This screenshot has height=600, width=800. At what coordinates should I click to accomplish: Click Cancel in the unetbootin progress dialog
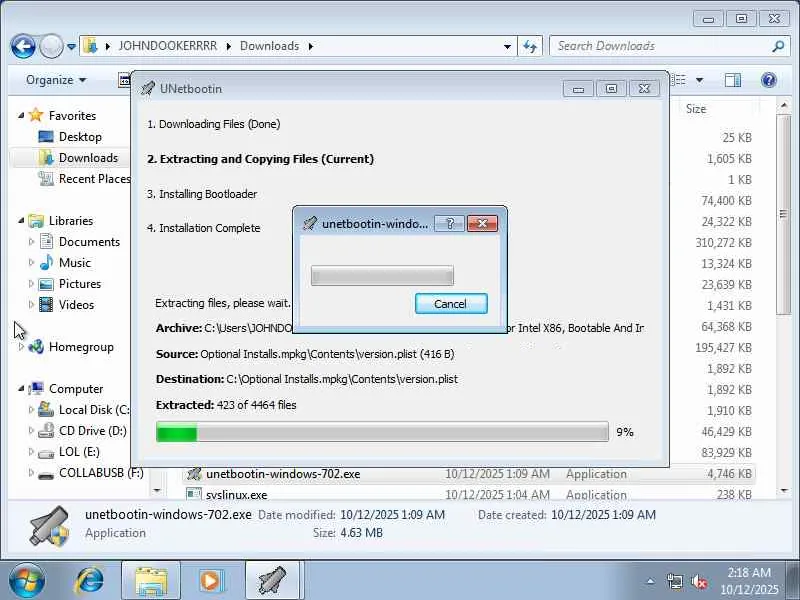coord(451,304)
